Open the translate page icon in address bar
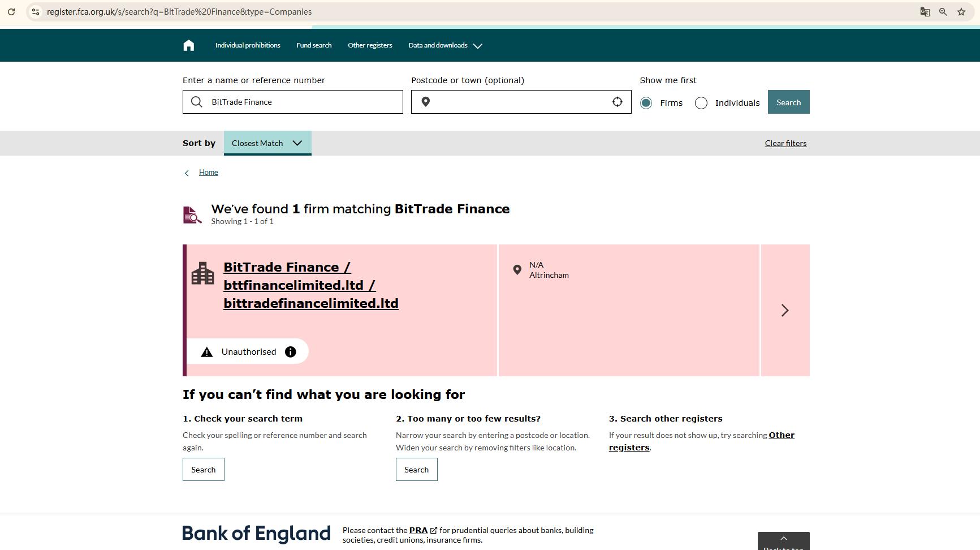The height and width of the screenshot is (550, 980). [925, 12]
